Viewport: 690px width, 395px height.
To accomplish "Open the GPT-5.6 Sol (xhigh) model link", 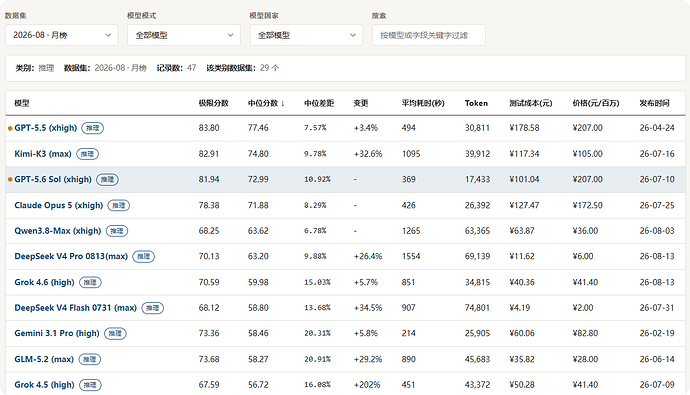I will tap(53, 179).
